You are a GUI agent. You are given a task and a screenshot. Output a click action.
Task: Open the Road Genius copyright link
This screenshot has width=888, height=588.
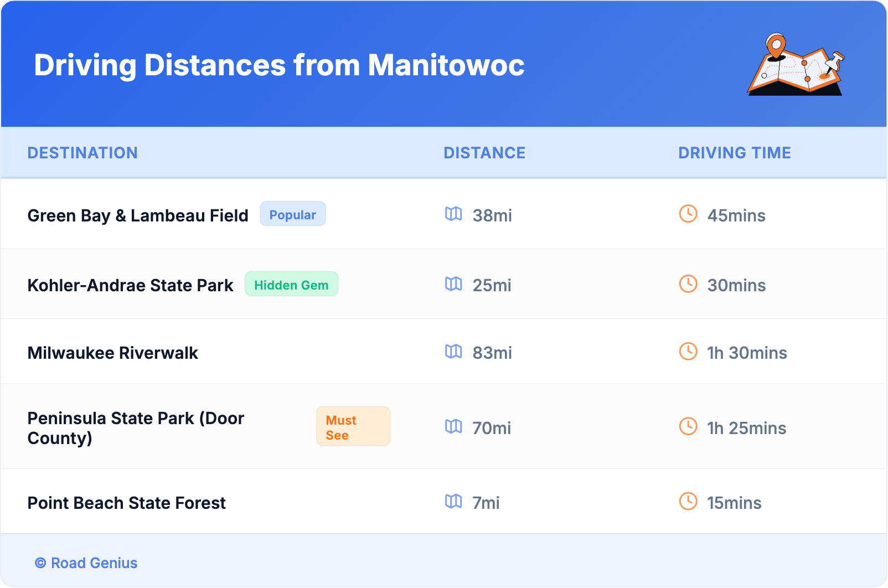pos(86,563)
